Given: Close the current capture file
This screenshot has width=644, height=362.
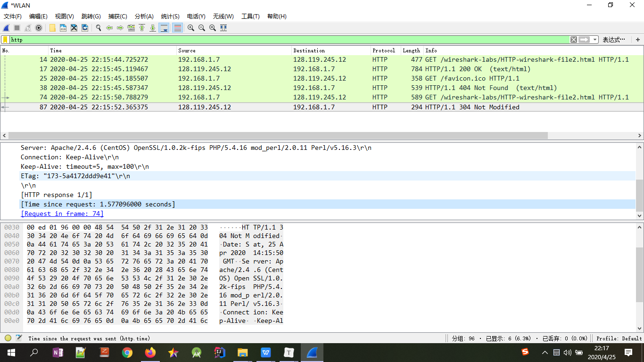Looking at the screenshot, I should (74, 28).
